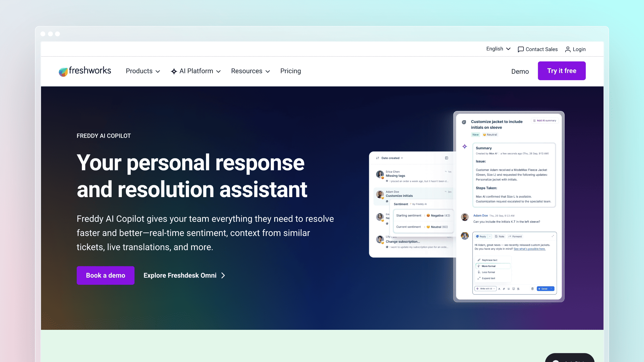
Task: Click the Freshworks logo
Action: [x=85, y=71]
